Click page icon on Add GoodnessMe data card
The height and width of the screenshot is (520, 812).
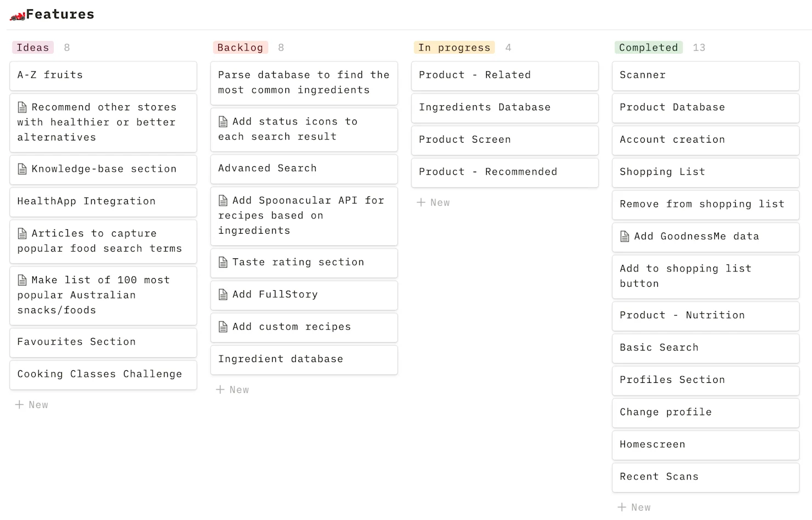pos(625,236)
